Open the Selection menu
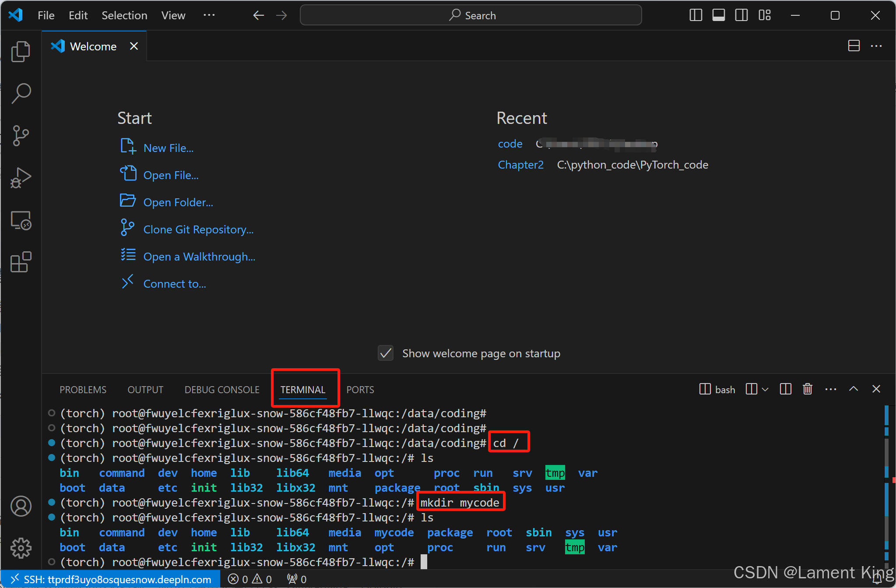 point(124,15)
